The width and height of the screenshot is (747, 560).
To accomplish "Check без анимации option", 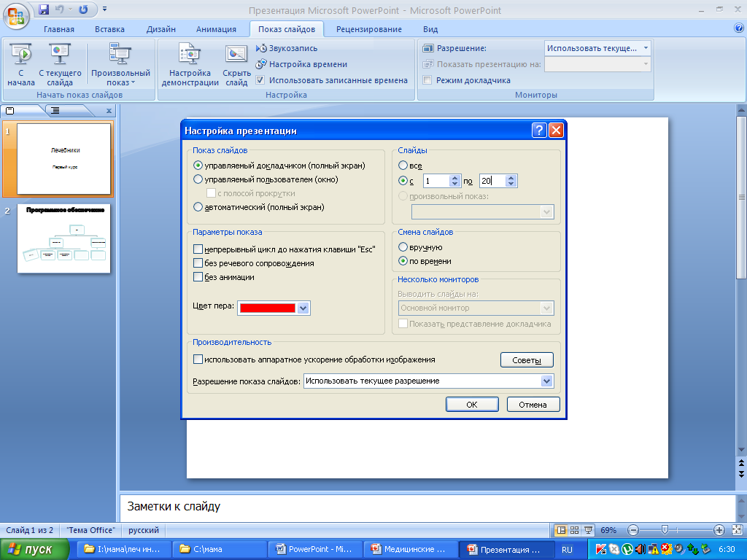I will (198, 276).
